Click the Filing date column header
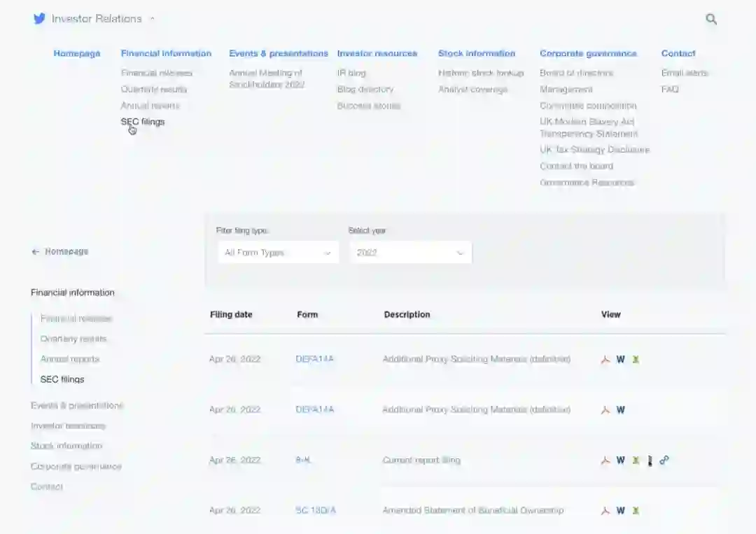 coord(231,315)
